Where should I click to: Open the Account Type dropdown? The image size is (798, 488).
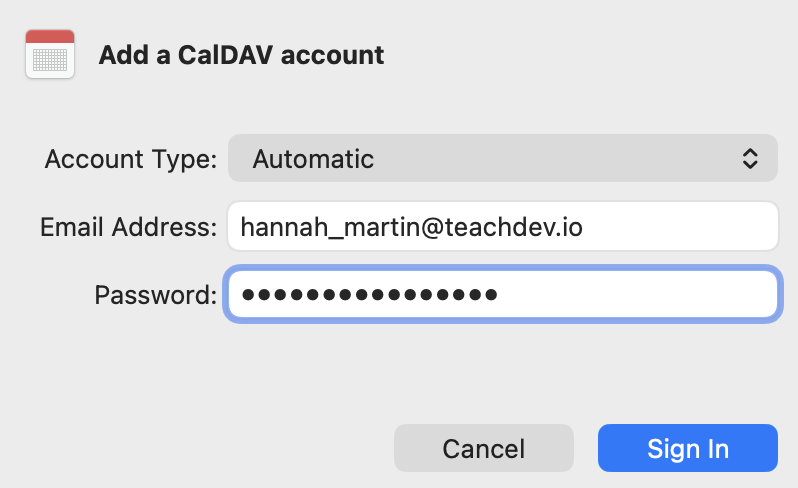click(502, 158)
